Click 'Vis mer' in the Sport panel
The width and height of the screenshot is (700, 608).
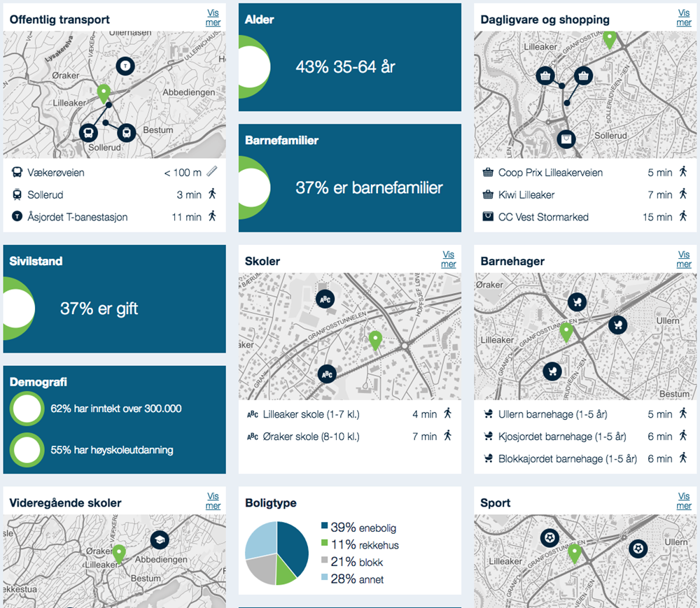pyautogui.click(x=684, y=501)
